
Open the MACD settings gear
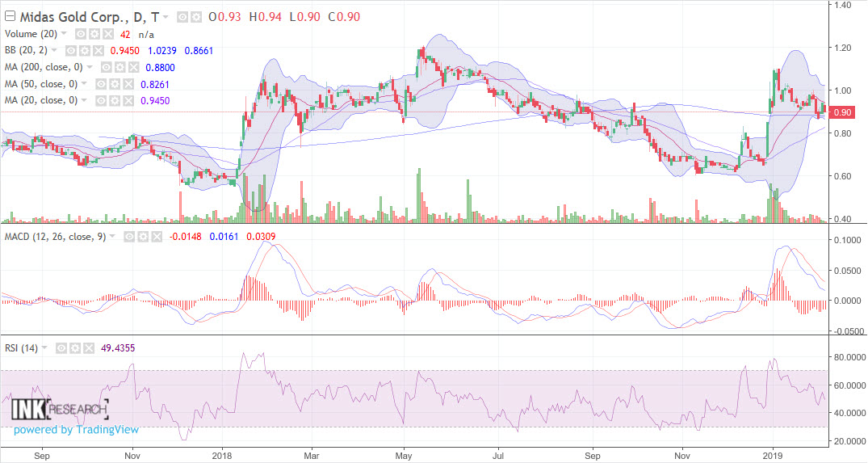tap(144, 237)
